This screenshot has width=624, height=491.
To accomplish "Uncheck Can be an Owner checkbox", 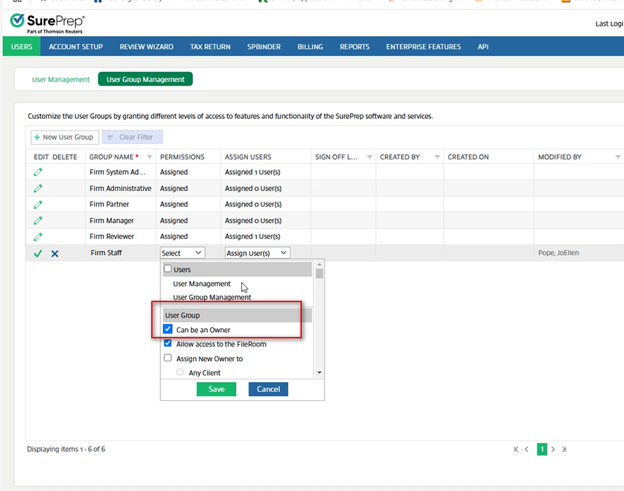I will tap(168, 329).
